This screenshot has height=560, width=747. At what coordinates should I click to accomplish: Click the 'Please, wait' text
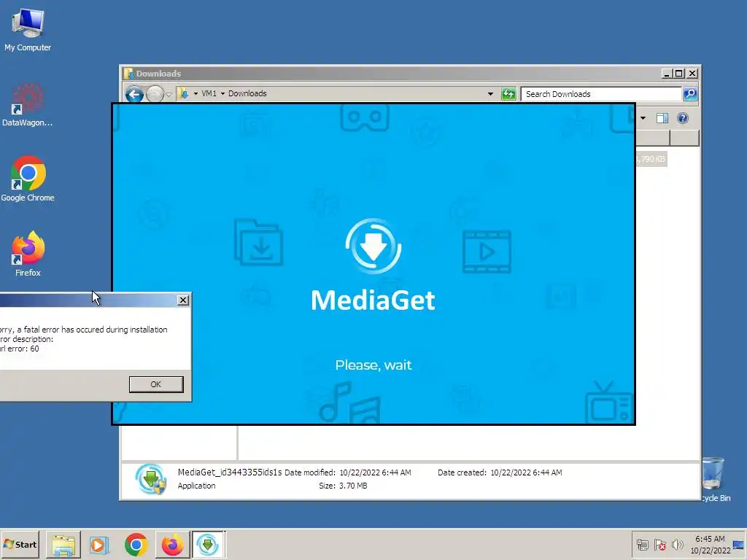tap(373, 365)
